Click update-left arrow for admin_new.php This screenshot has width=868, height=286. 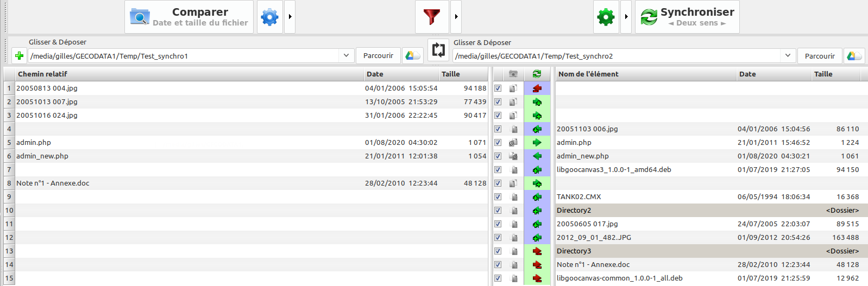[537, 156]
